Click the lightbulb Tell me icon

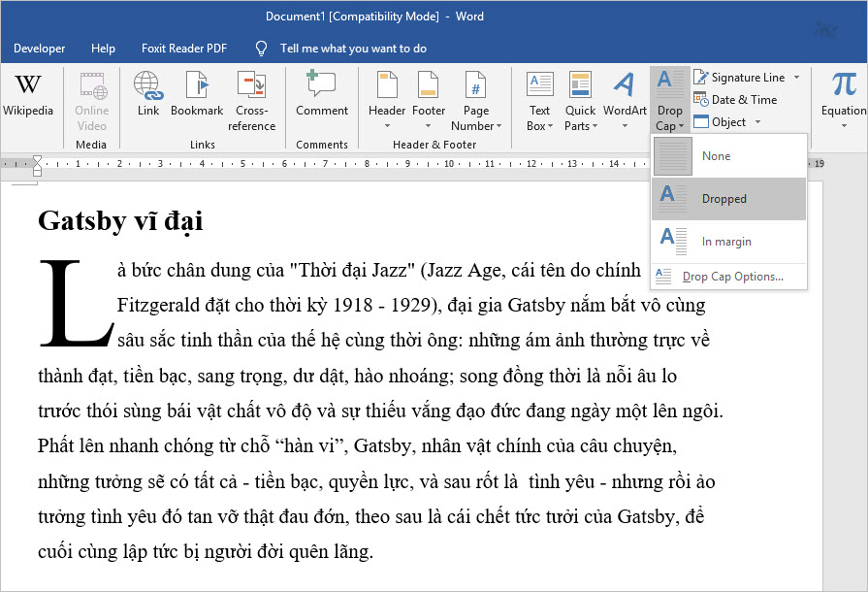(x=261, y=49)
